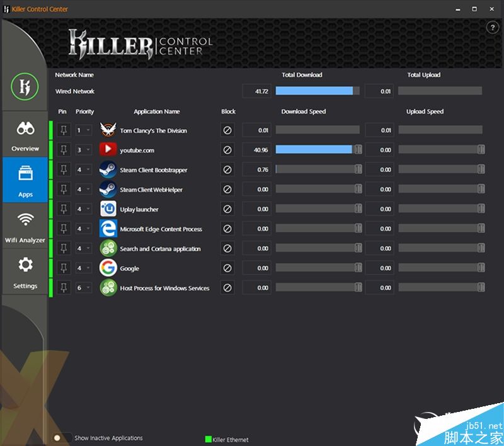Click the Killer logo icon in sidebar
Viewport: 504px width, 446px height.
(25, 86)
